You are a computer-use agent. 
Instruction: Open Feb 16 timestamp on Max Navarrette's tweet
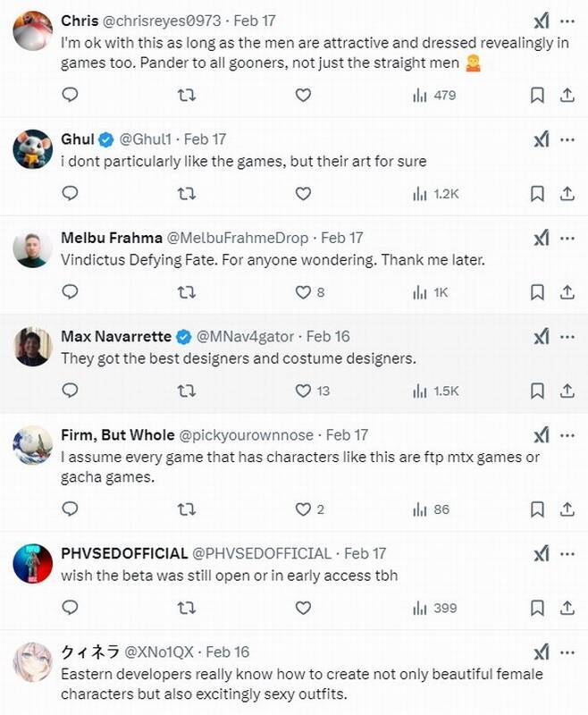coord(328,336)
